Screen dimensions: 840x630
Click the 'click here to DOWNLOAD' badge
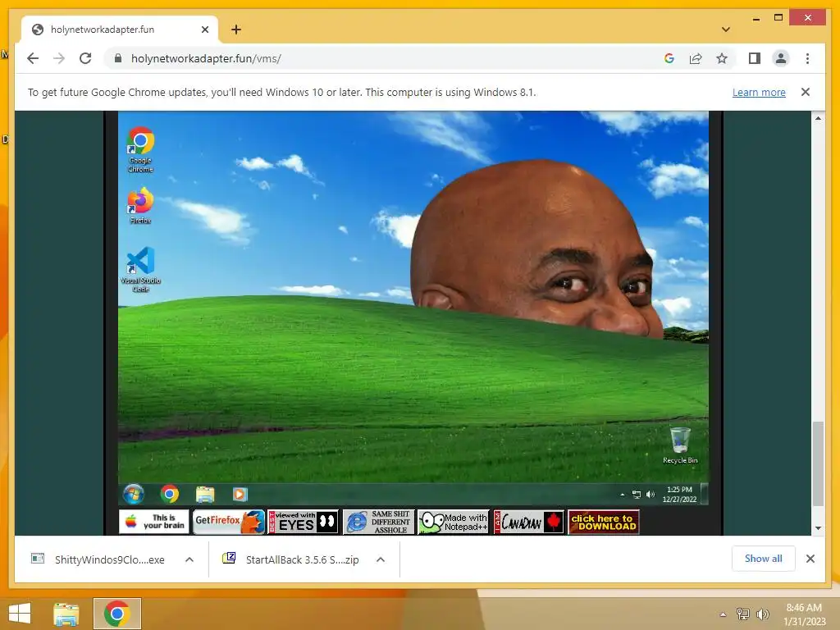pyautogui.click(x=603, y=522)
